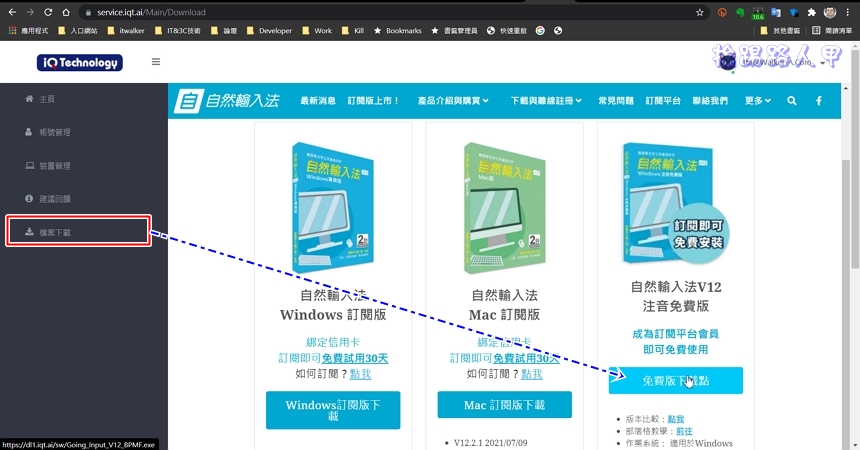Toggle sidebar with the hamburger icon
The image size is (860, 450).
(x=156, y=62)
